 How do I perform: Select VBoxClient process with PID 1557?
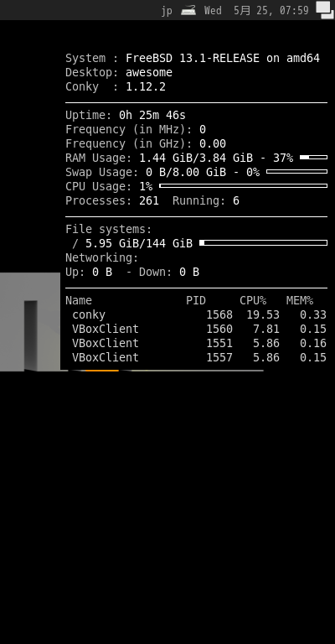pyautogui.click(x=196, y=358)
